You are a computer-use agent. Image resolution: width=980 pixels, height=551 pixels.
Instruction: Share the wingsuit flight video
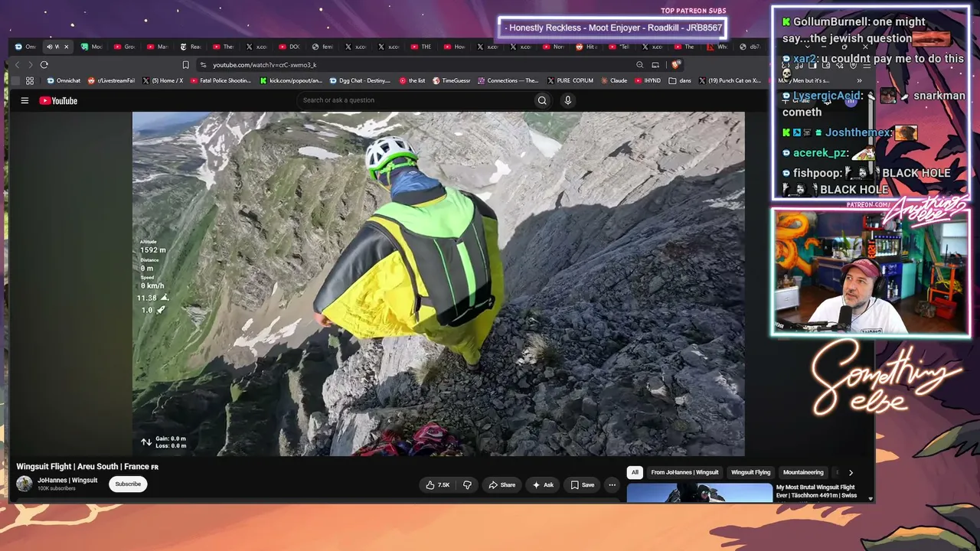(x=502, y=484)
